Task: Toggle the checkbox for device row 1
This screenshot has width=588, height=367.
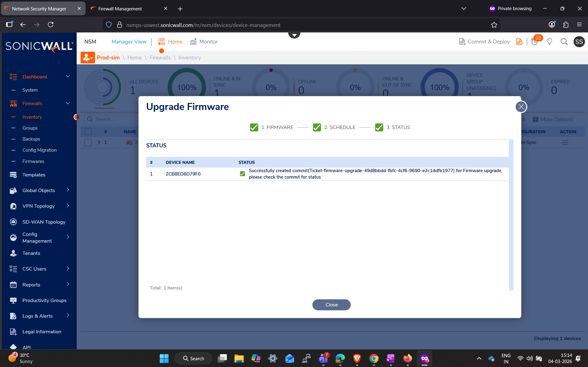Action: [88, 142]
